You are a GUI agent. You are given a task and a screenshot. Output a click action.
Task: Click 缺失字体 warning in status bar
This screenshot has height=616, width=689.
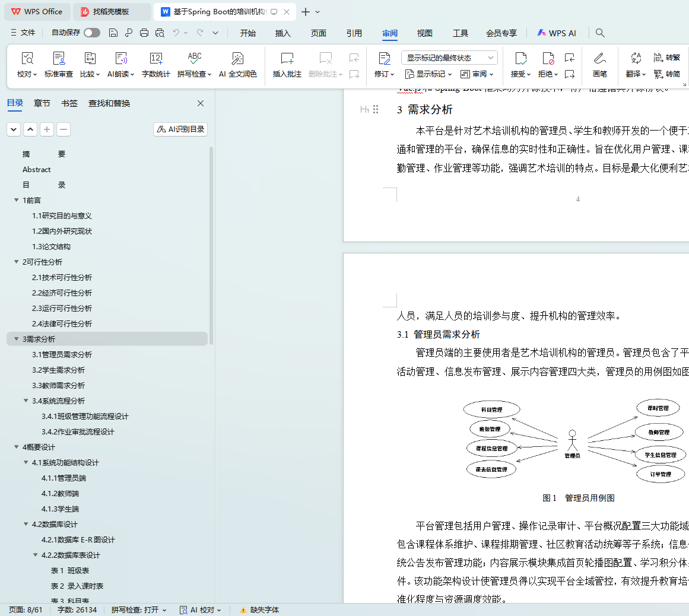[x=259, y=609]
